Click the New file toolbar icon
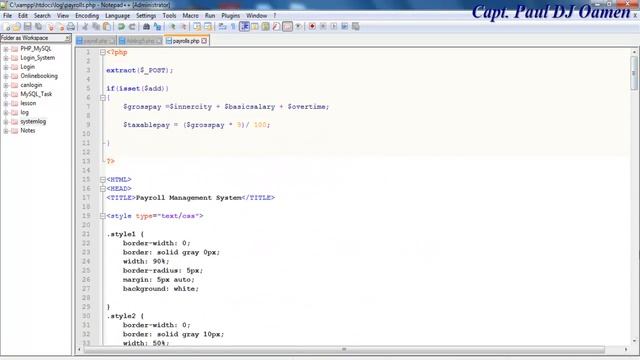 coord(7,27)
